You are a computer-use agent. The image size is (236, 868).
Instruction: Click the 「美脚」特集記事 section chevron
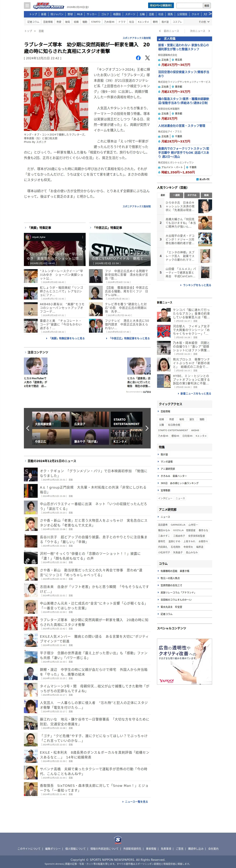(25, 227)
